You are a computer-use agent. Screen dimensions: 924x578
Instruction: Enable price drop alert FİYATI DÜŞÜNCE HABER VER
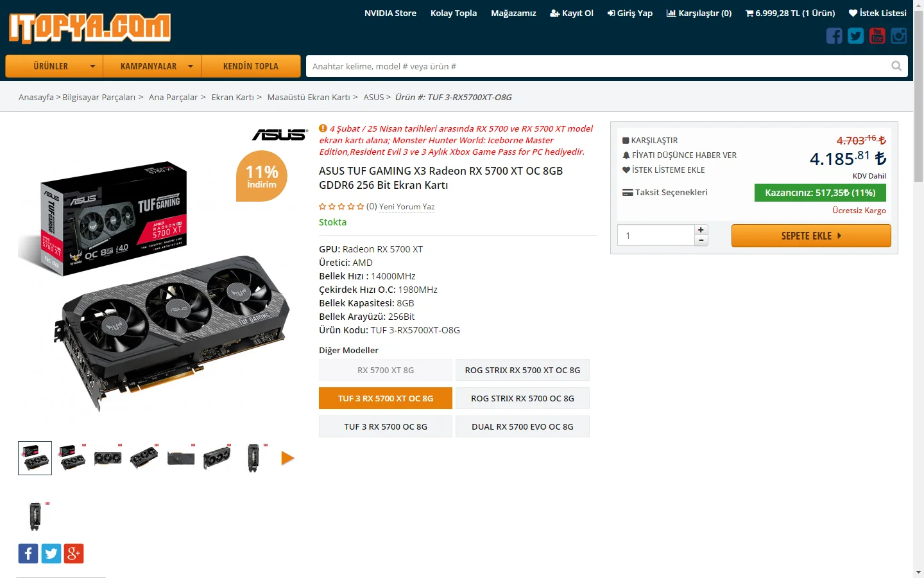pos(680,155)
